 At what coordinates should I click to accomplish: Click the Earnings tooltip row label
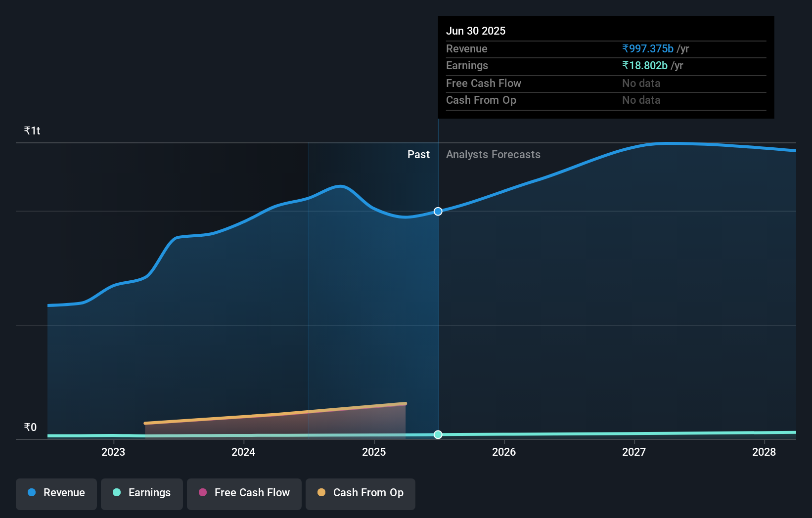(467, 65)
